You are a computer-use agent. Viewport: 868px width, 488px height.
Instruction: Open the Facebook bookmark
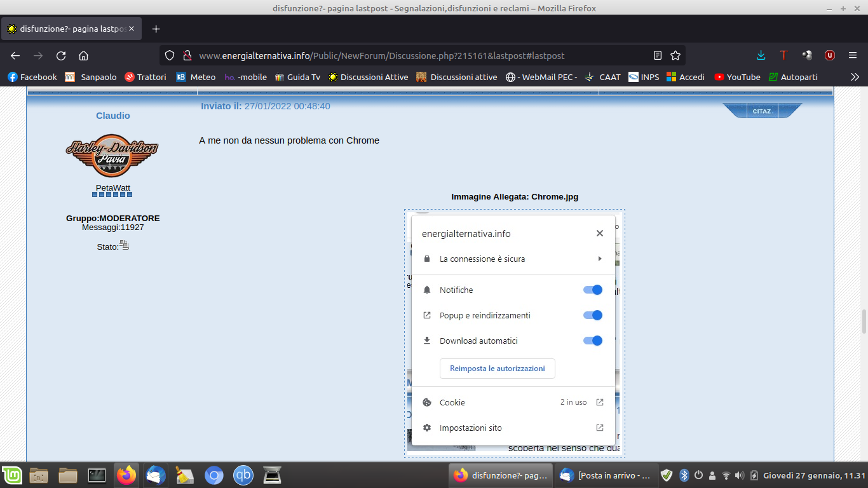tap(32, 77)
